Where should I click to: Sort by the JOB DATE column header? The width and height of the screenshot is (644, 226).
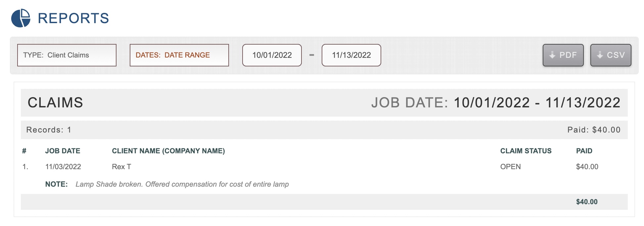(63, 151)
